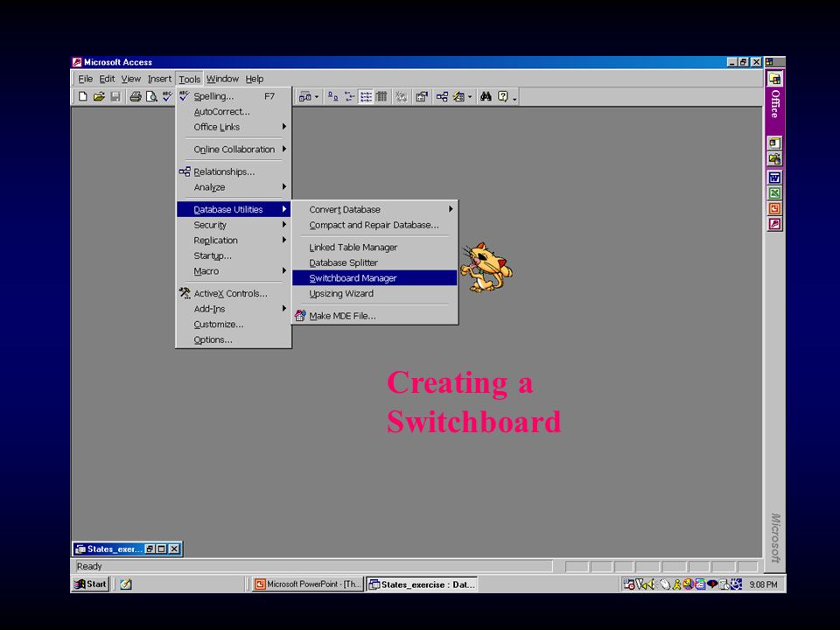Click the Access icon on Office shortcut bar
The width and height of the screenshot is (840, 630).
pyautogui.click(x=774, y=224)
